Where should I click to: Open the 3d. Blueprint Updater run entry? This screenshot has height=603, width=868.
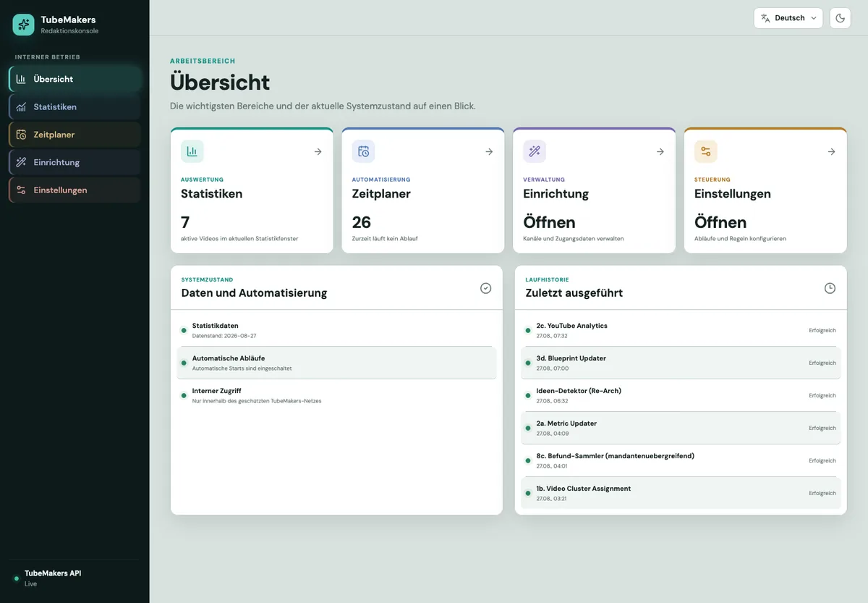pyautogui.click(x=681, y=363)
